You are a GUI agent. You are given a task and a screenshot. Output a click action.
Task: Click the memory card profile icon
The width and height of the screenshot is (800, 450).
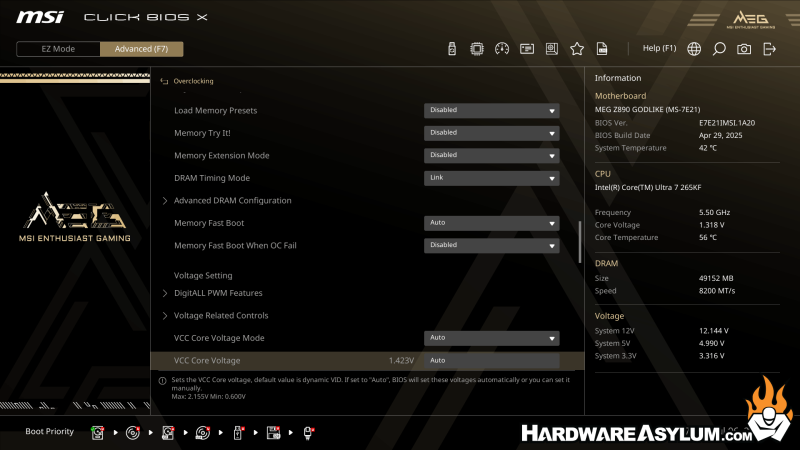tap(527, 49)
